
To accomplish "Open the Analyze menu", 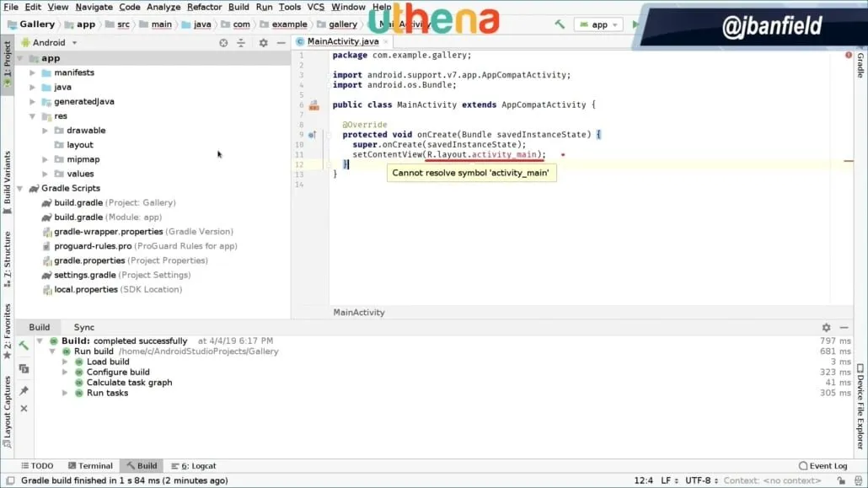I will tap(163, 7).
